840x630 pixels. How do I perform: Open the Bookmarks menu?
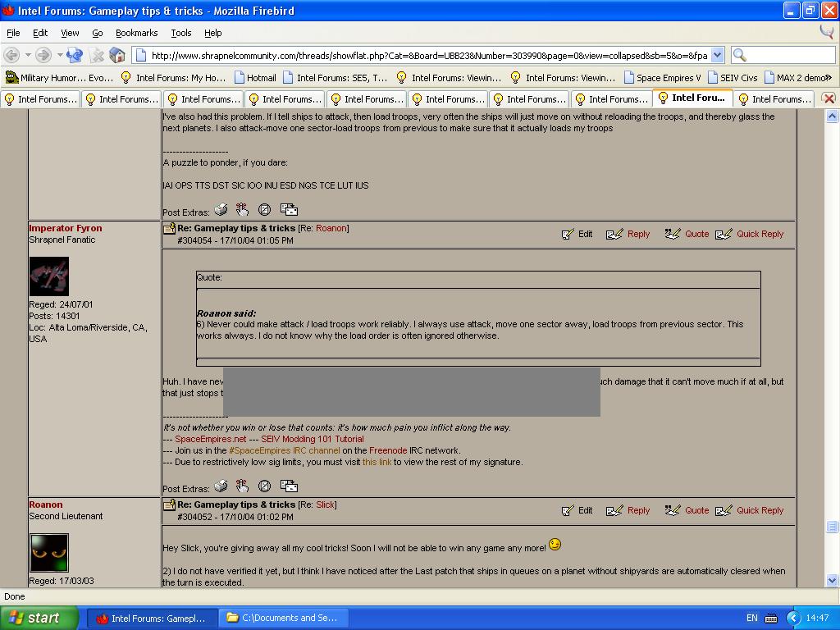(x=136, y=33)
